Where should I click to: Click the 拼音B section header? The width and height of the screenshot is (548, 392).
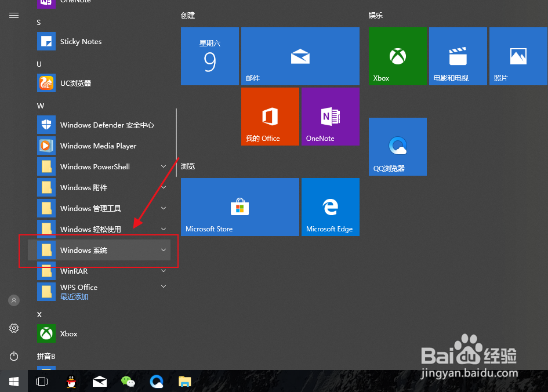tap(46, 357)
